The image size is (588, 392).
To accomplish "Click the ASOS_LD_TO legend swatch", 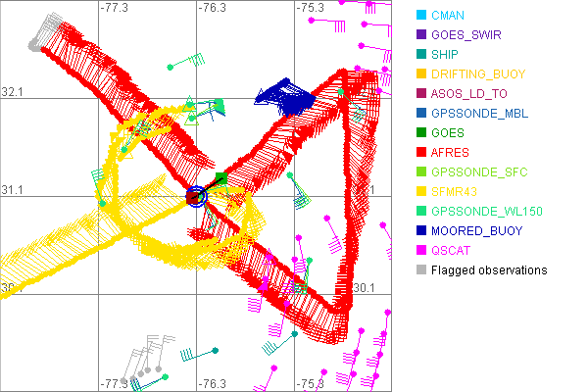I will 421,94.
